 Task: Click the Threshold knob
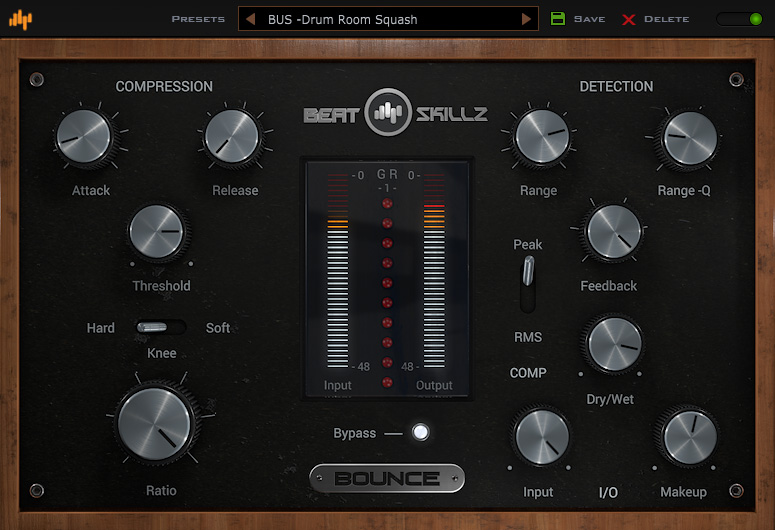pos(159,233)
